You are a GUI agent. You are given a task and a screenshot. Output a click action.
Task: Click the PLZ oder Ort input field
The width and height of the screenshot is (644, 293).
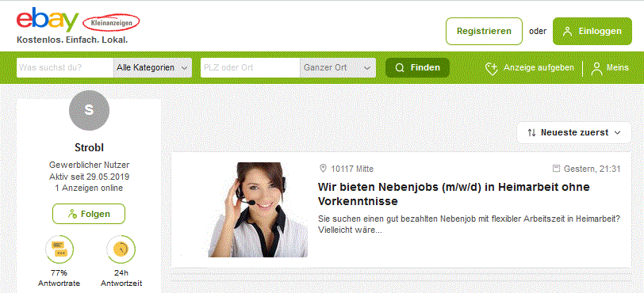click(x=250, y=68)
